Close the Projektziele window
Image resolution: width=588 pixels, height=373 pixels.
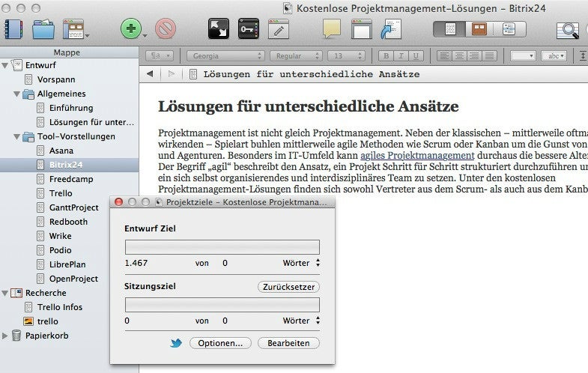click(118, 202)
